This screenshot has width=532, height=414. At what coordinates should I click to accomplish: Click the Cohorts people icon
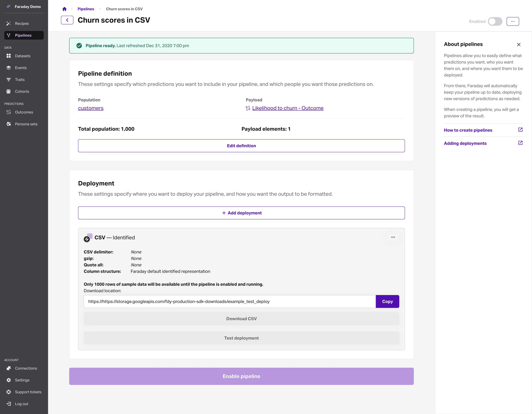click(9, 92)
